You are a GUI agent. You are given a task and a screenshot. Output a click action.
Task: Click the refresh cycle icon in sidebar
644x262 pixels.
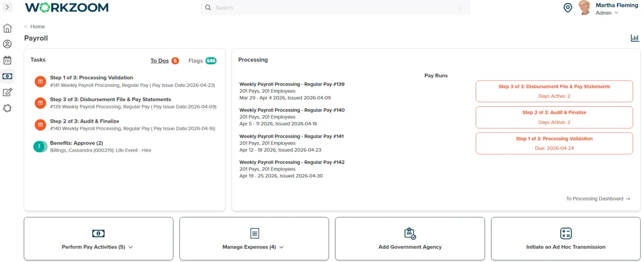pos(7,108)
